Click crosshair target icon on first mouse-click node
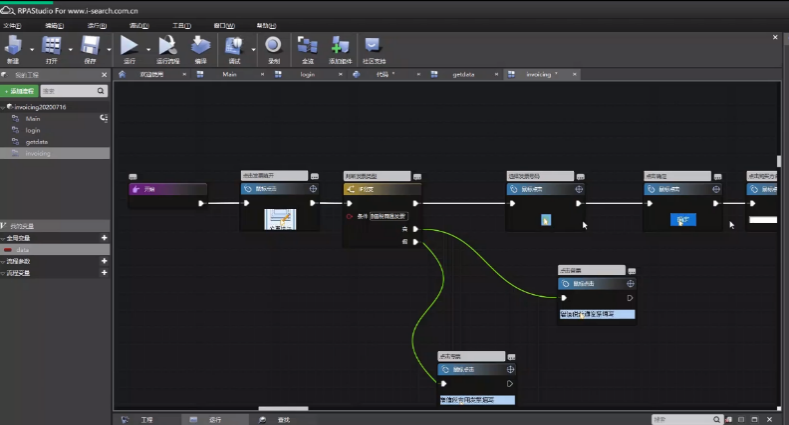This screenshot has width=789, height=425. click(x=313, y=187)
